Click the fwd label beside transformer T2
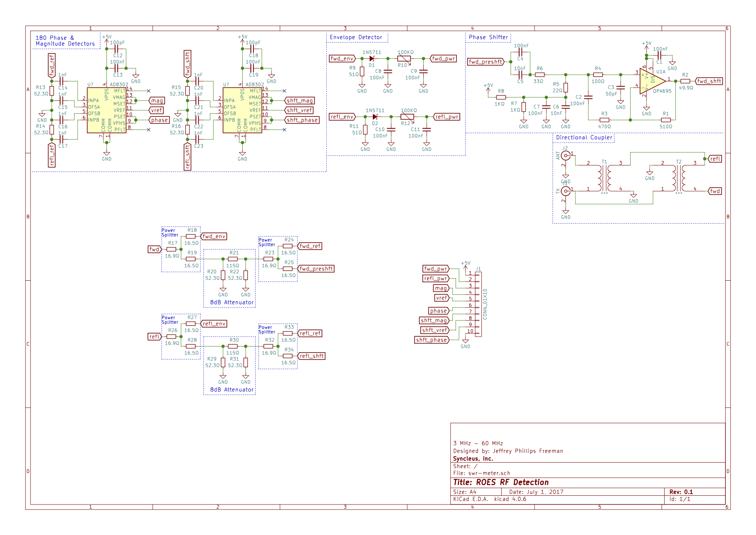This screenshot has height=535, width=756. 715,191
